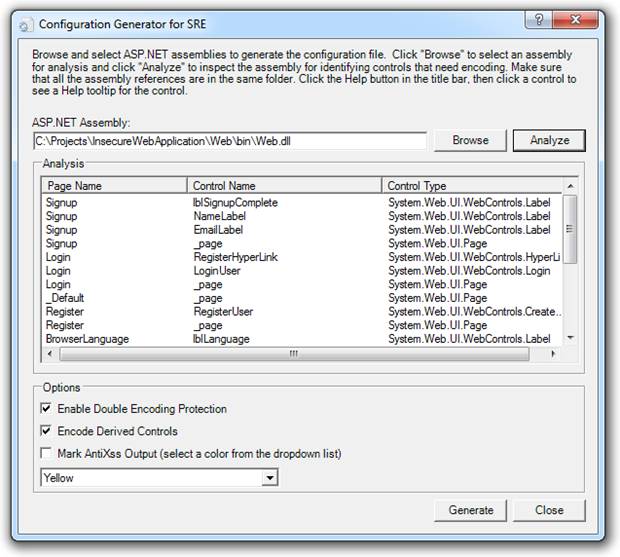
Task: Select the BrowserLanguage page row
Action: coord(301,339)
